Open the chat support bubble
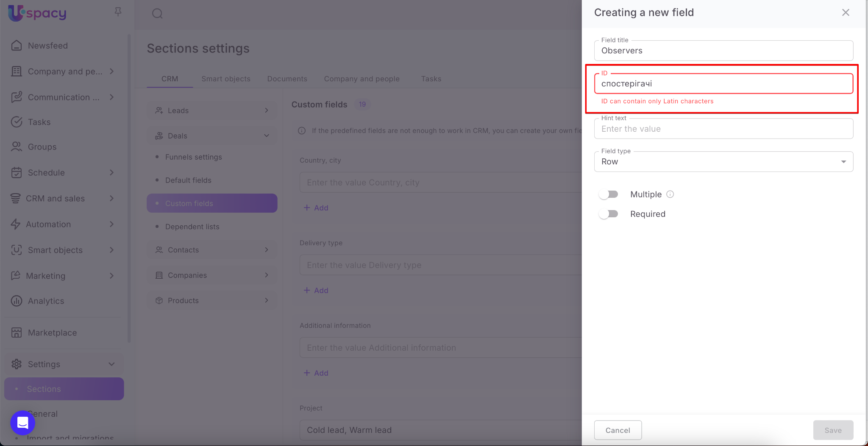This screenshot has width=868, height=446. coord(22,423)
